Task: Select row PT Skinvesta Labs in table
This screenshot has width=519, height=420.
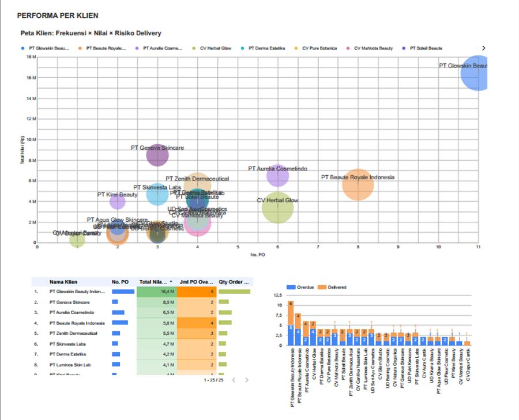Action: pyautogui.click(x=142, y=343)
